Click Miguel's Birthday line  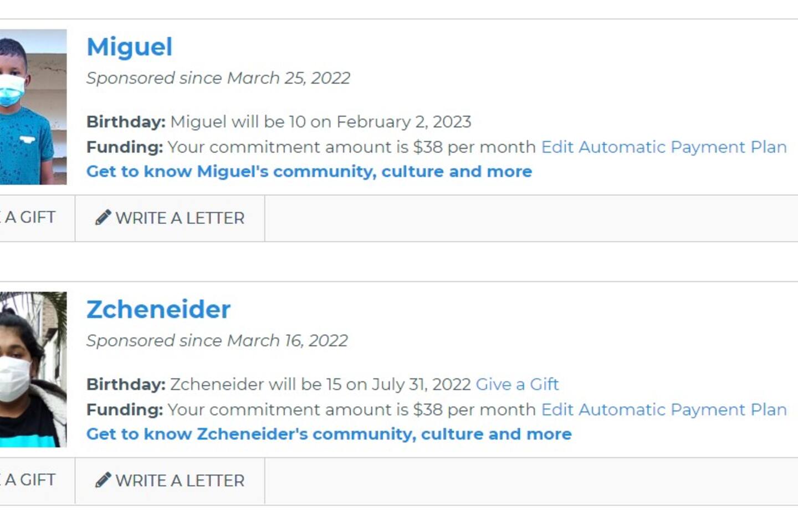tap(279, 122)
